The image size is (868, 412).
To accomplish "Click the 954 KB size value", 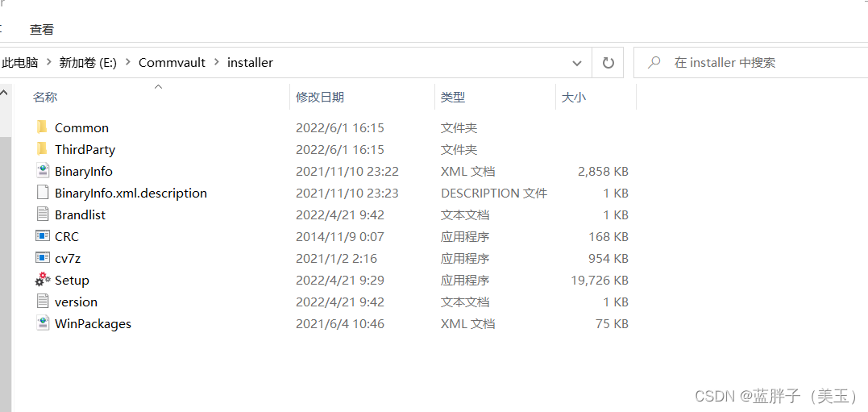I will point(608,258).
